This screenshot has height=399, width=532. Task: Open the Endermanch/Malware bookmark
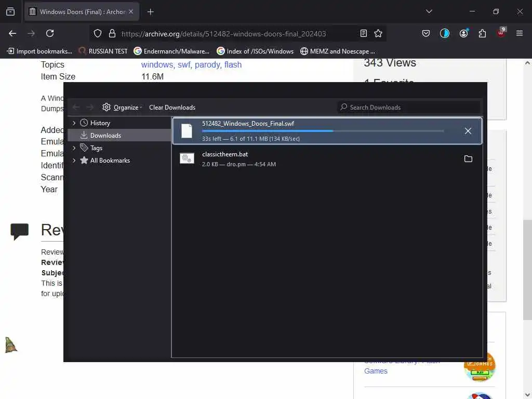tap(171, 51)
